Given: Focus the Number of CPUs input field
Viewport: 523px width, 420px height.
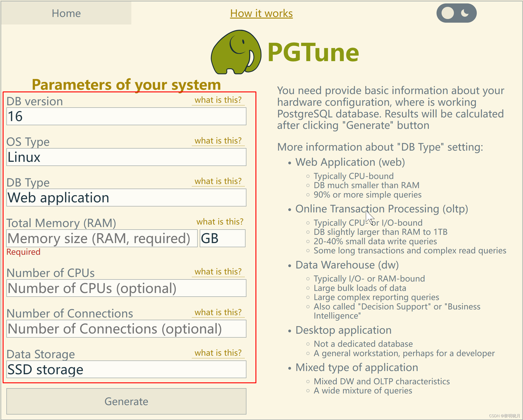Looking at the screenshot, I should pyautogui.click(x=126, y=288).
